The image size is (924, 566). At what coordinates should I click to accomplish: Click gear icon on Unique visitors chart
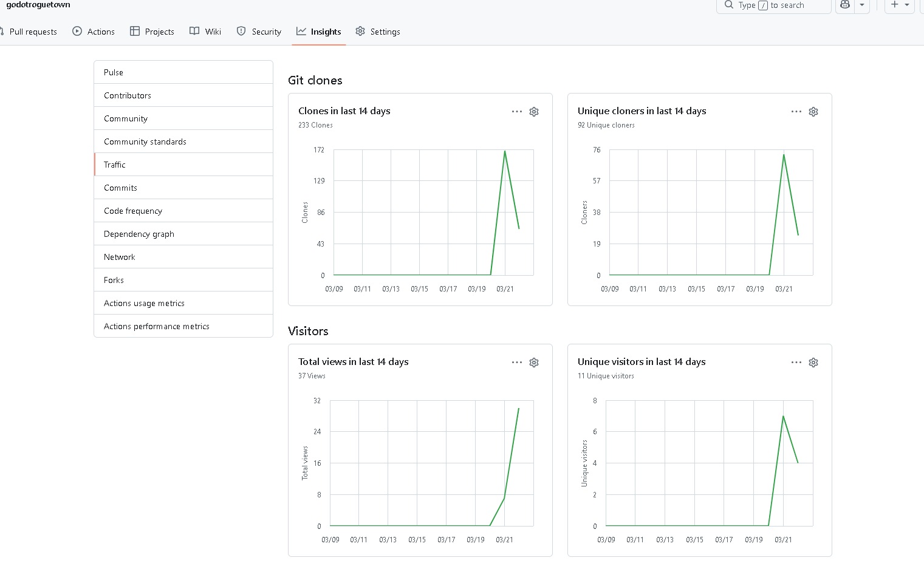[x=813, y=363]
